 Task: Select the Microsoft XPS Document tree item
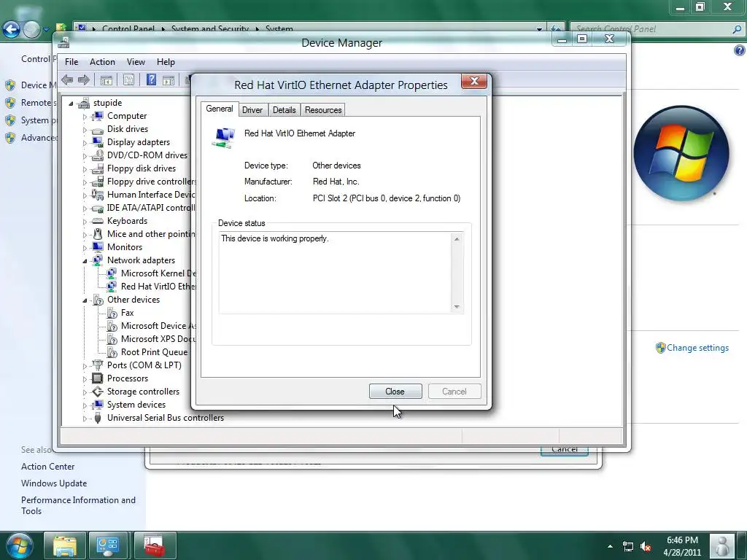pyautogui.click(x=158, y=339)
